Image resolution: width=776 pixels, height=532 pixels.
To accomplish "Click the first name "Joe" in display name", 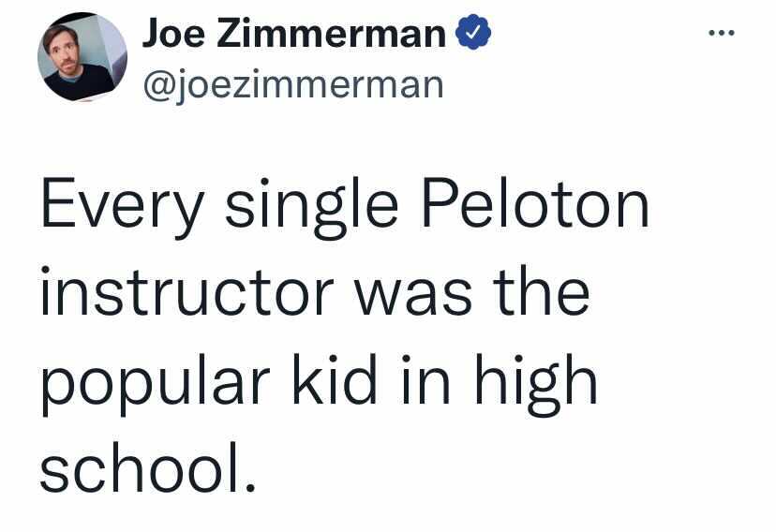I will coord(173,33).
